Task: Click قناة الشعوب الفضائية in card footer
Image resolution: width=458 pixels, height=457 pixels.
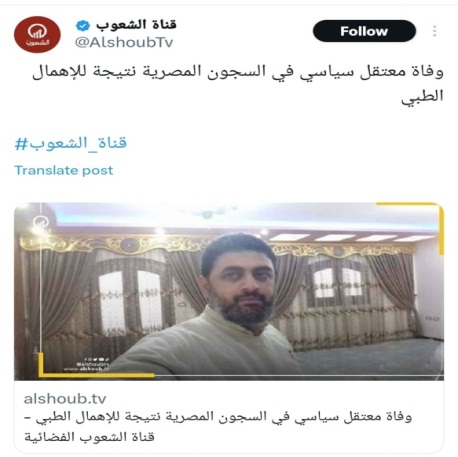Action: pos(89,437)
